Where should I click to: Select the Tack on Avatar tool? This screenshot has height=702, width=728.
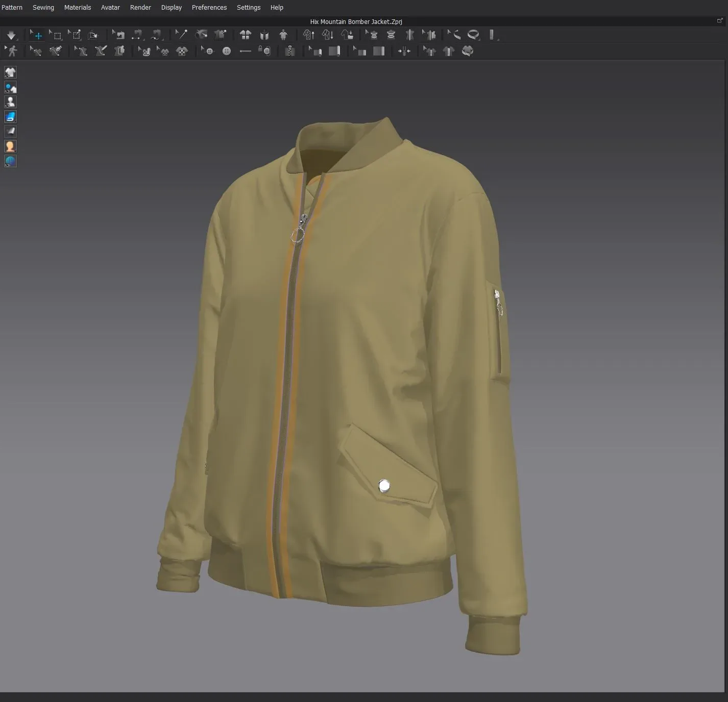coord(202,35)
